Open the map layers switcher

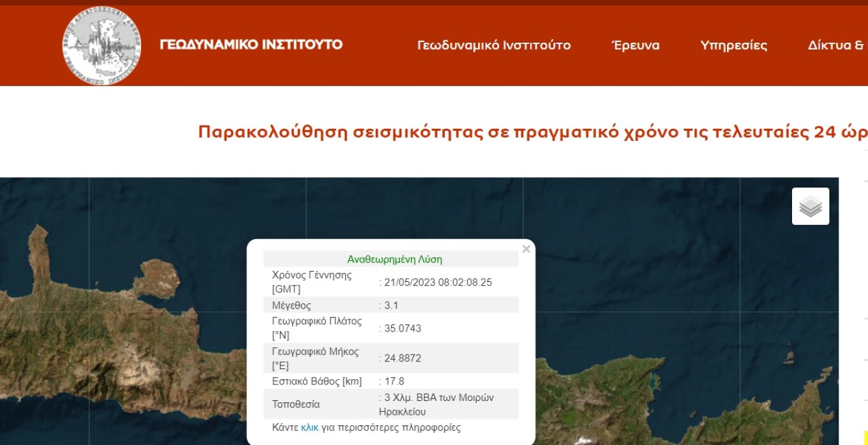(811, 206)
